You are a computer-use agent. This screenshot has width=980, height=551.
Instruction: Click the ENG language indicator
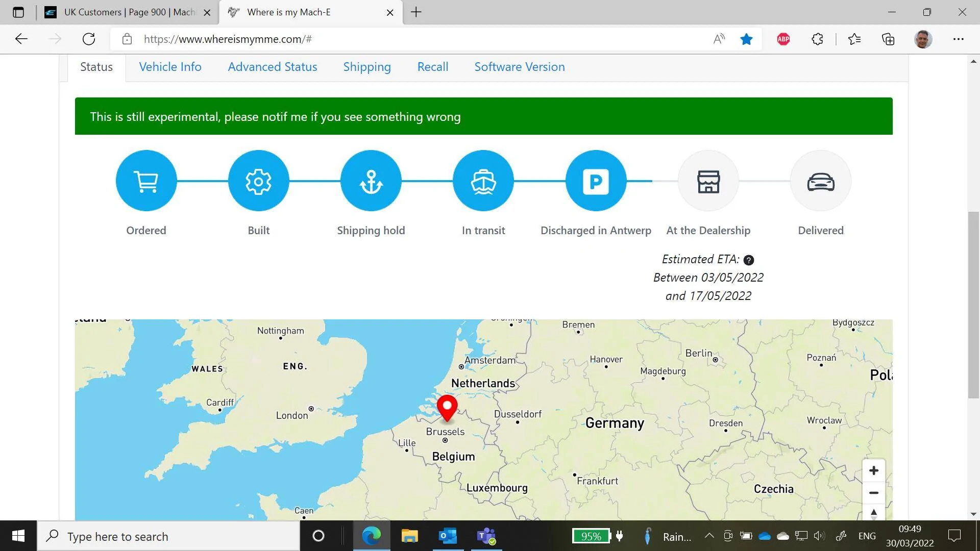coord(867,536)
